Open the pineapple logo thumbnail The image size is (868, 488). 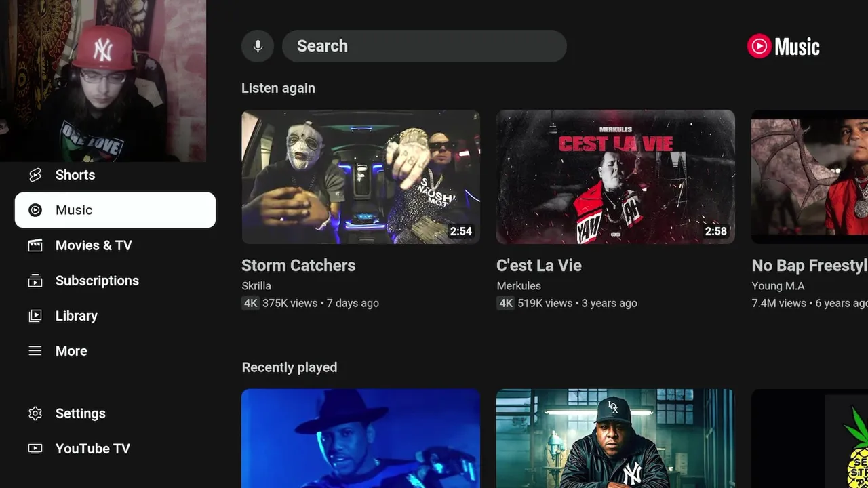[x=810, y=439]
